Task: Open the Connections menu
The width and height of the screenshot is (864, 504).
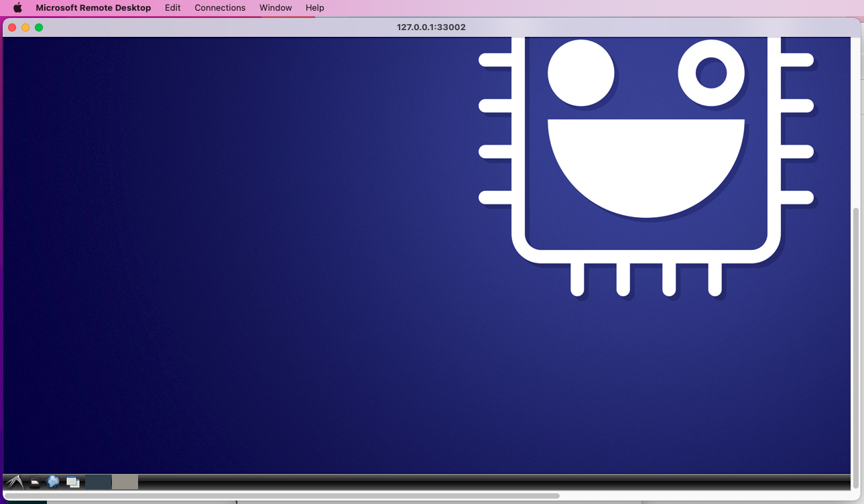Action: pos(220,8)
